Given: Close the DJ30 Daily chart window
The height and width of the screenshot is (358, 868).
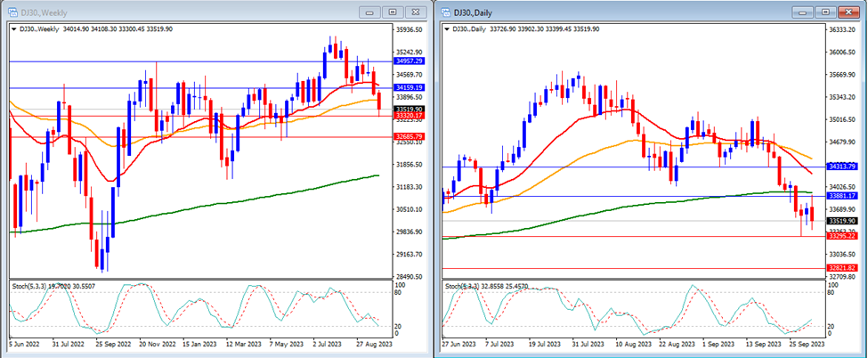Looking at the screenshot, I should pos(848,12).
